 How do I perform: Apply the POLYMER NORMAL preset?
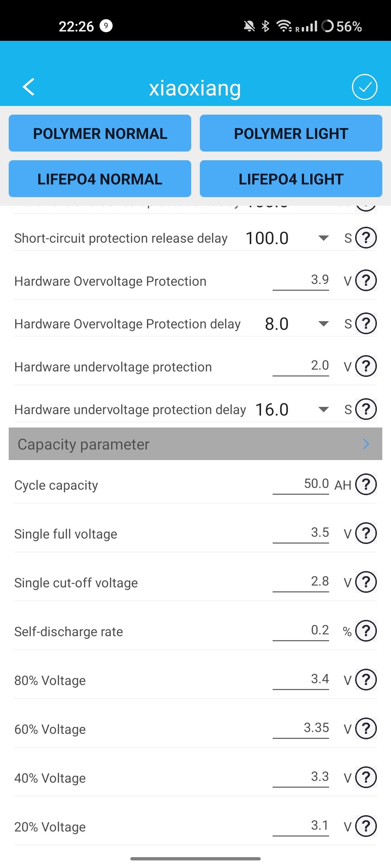100,133
